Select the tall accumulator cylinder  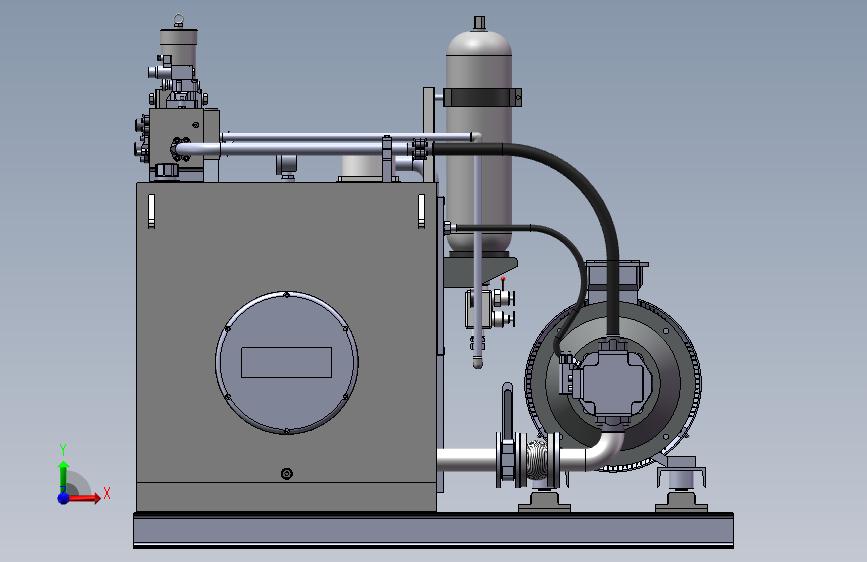point(479,141)
